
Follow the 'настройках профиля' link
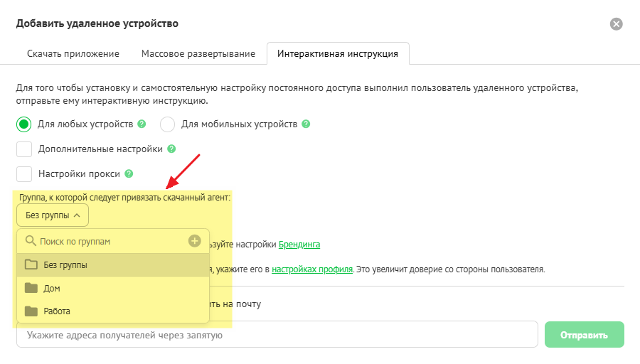coord(312,269)
